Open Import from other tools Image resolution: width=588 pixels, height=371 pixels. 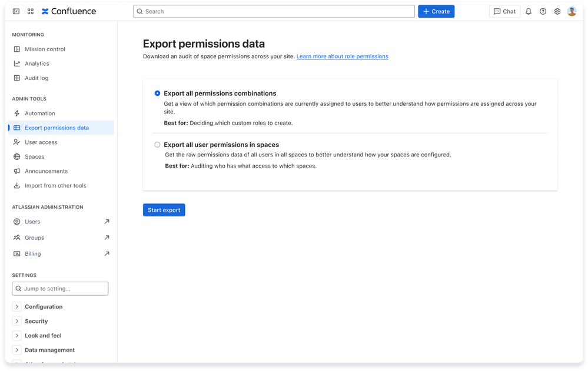point(55,185)
